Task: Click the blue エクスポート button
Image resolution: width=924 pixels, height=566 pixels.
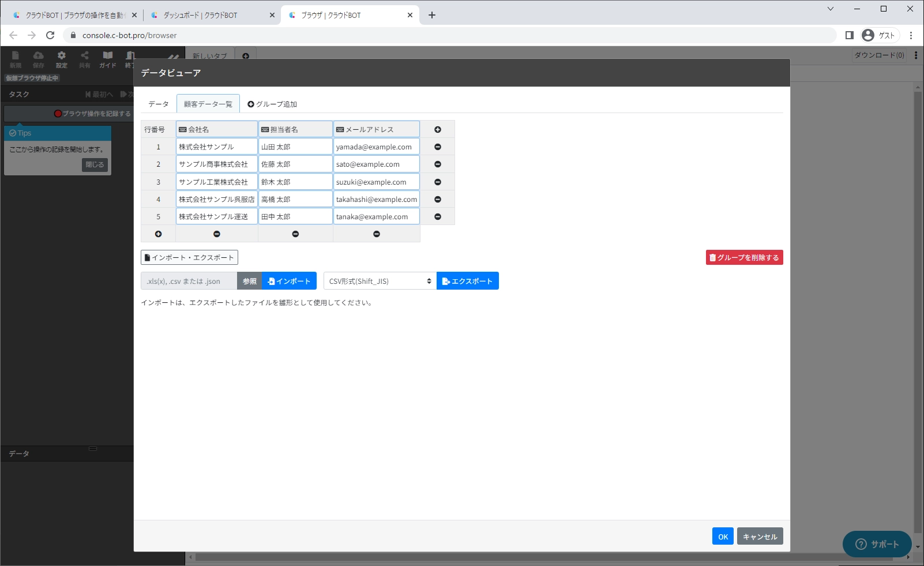Action: click(x=467, y=281)
